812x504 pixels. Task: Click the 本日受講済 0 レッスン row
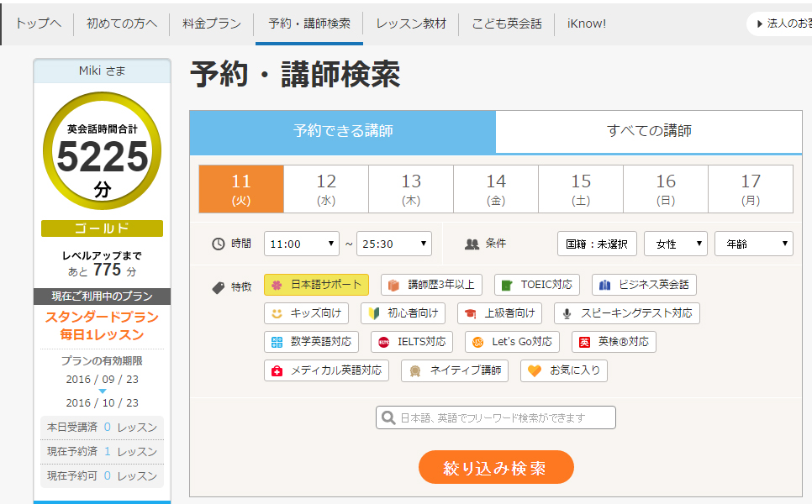pyautogui.click(x=102, y=428)
